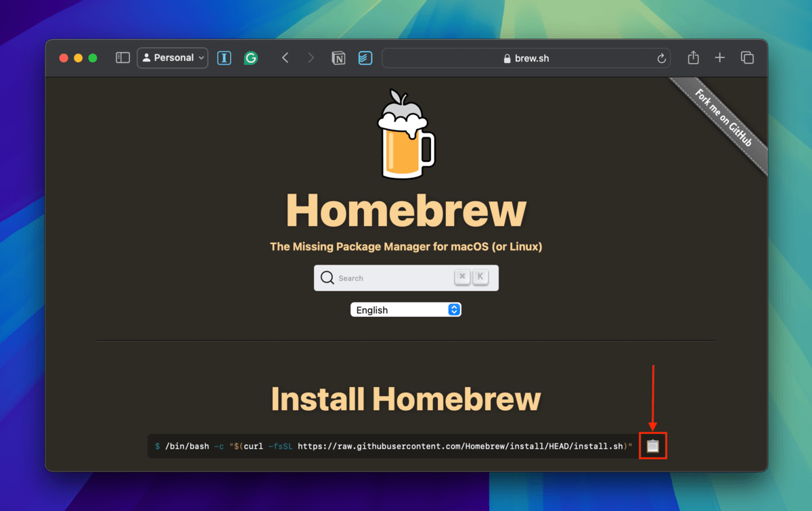
Task: Open the Instapaper extension icon
Action: pos(224,58)
